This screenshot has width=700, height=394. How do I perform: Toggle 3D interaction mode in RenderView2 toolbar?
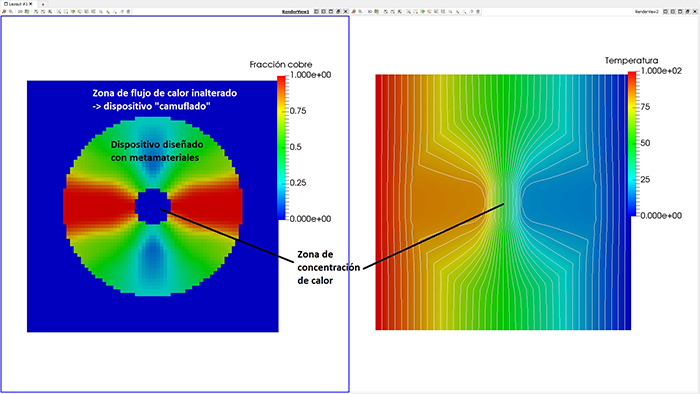coord(370,12)
